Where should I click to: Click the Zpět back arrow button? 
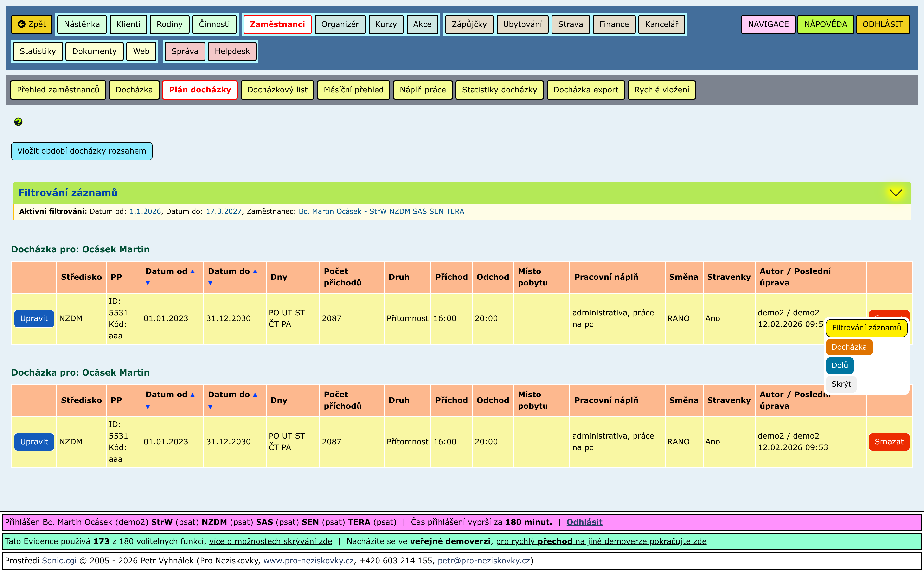(32, 24)
